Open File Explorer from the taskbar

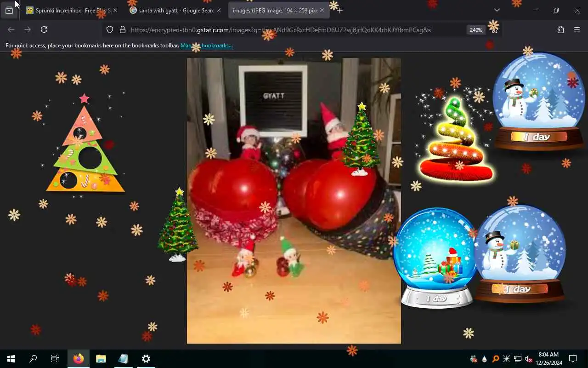click(x=101, y=359)
